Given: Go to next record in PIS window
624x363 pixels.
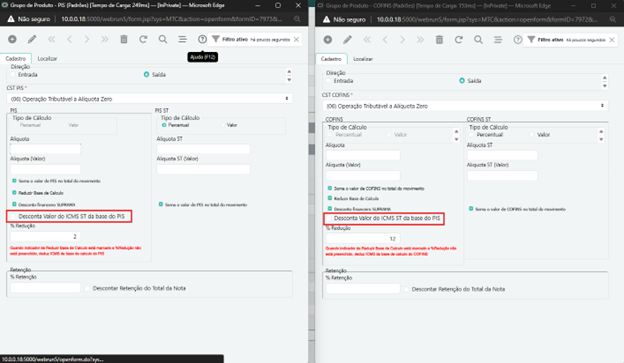Looking at the screenshot, I should point(87,39).
